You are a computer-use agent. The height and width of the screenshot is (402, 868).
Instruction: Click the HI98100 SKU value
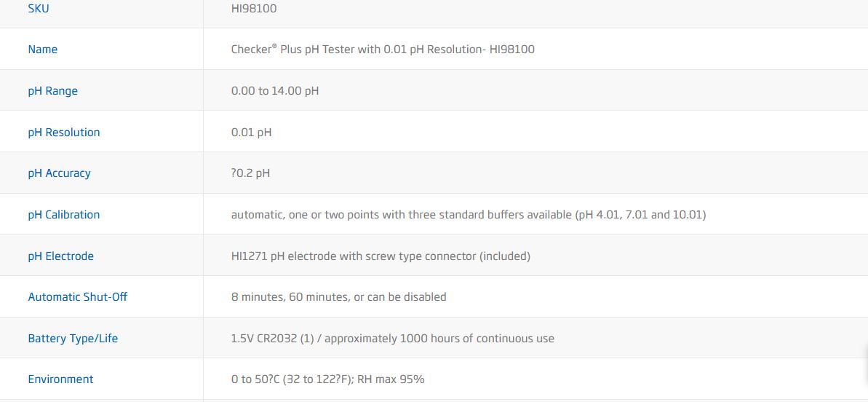coord(254,9)
